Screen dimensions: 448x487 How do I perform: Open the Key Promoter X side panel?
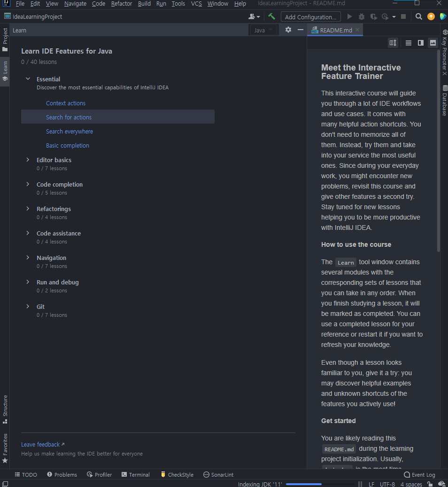[x=445, y=53]
